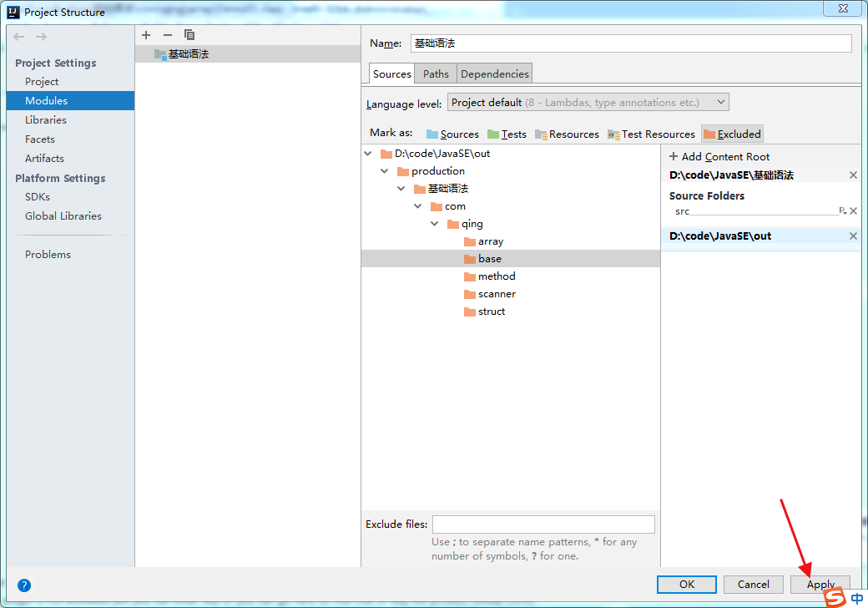Click Add Content Root

(x=719, y=157)
